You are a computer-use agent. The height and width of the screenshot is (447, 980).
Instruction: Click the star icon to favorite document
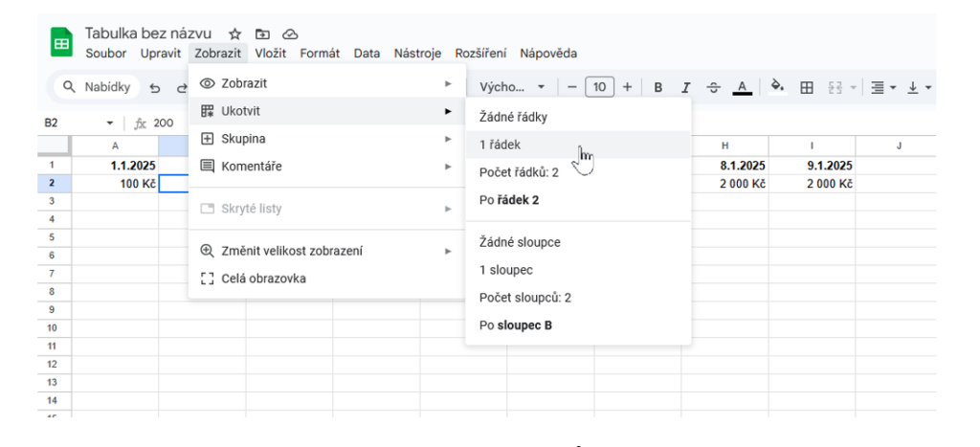234,34
